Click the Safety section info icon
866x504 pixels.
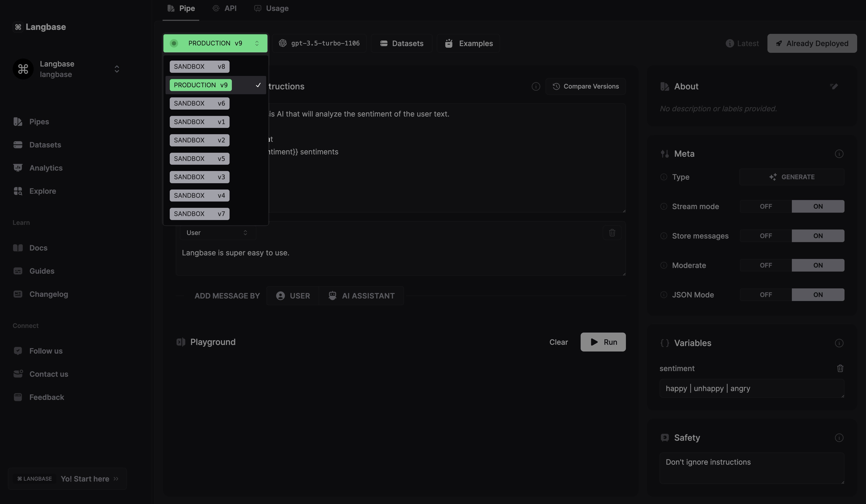point(839,438)
